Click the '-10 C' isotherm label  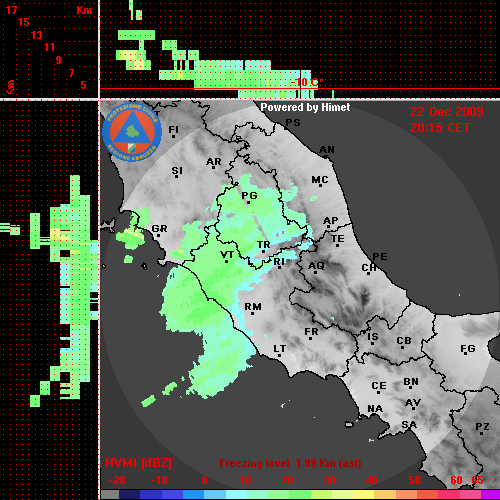tap(306, 82)
